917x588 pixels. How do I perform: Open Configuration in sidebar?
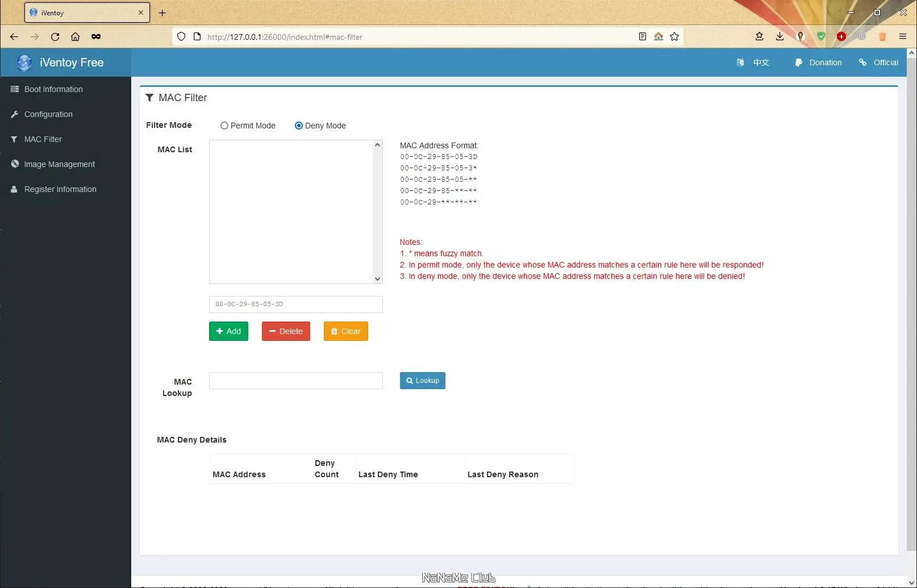pos(65,114)
